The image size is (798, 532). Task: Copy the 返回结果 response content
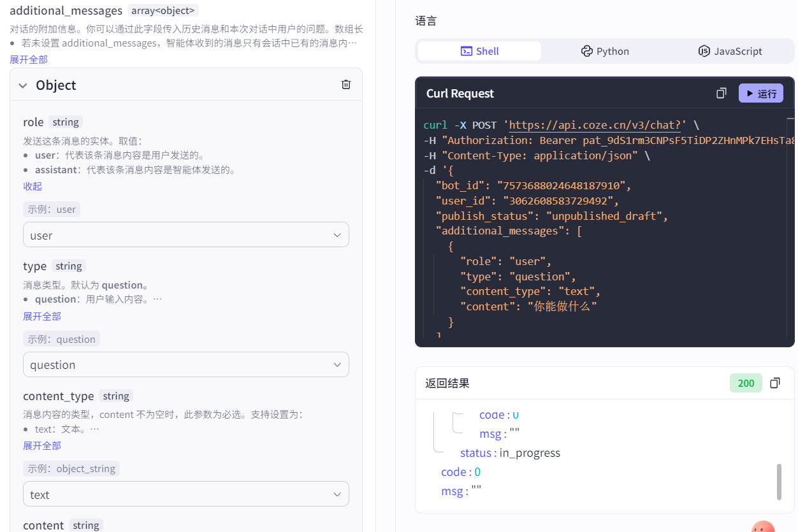(775, 383)
